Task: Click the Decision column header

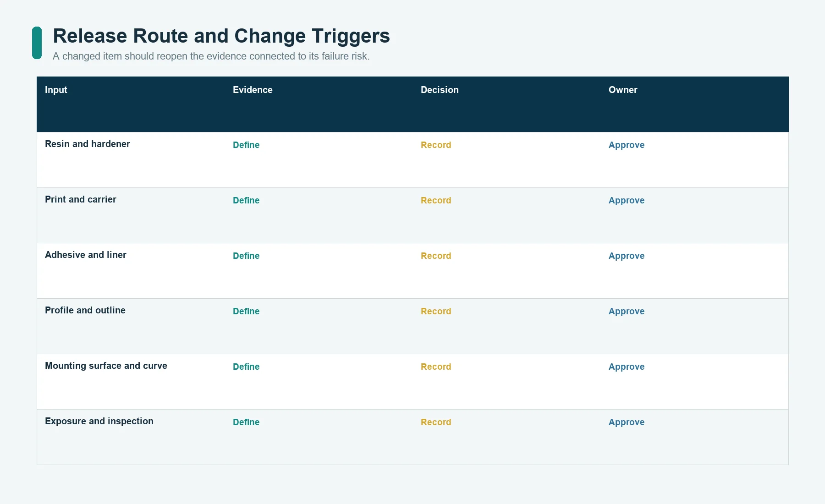Action: click(440, 90)
